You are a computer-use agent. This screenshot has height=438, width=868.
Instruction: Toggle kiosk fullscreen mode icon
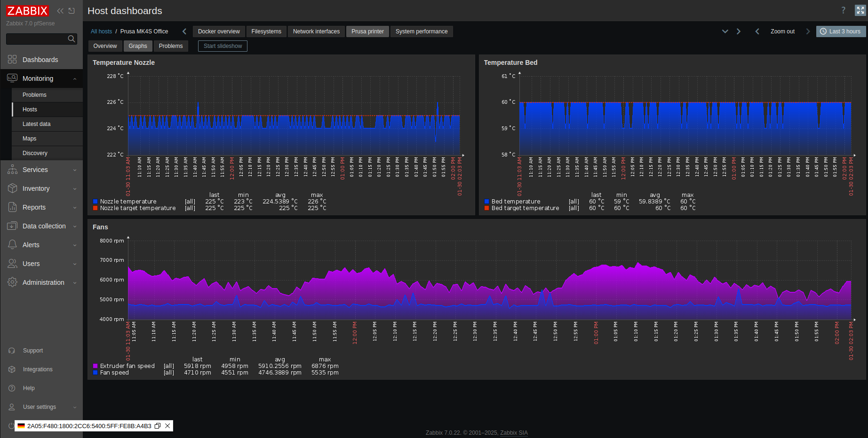(x=860, y=10)
